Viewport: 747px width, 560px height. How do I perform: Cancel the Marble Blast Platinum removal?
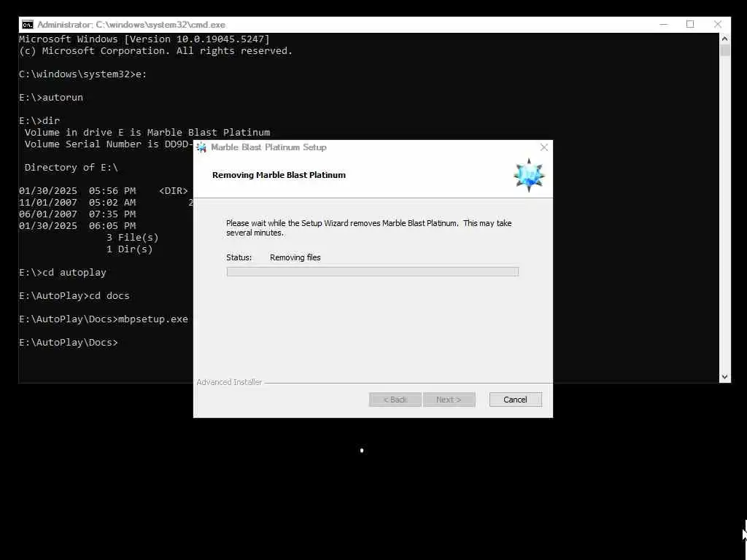click(x=515, y=400)
